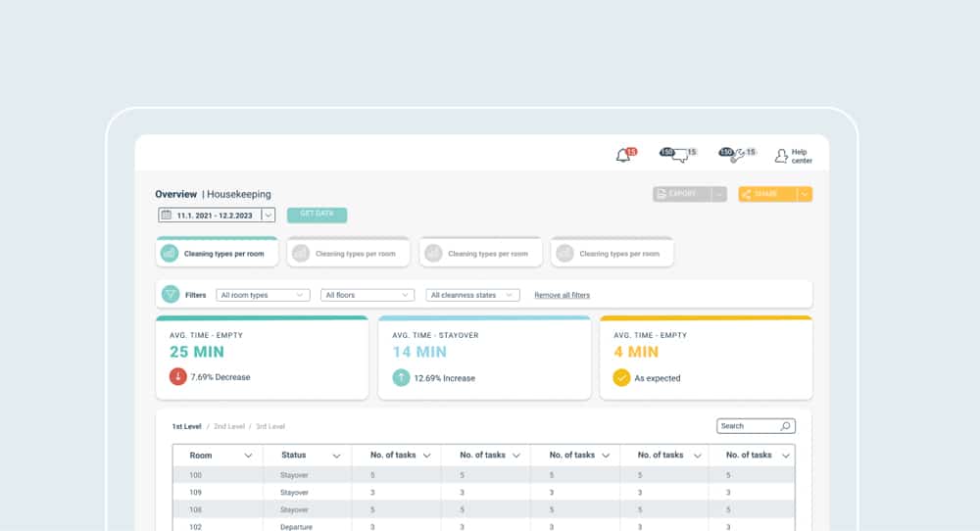Click the Get Data button
Image resolution: width=980 pixels, height=531 pixels.
click(317, 215)
